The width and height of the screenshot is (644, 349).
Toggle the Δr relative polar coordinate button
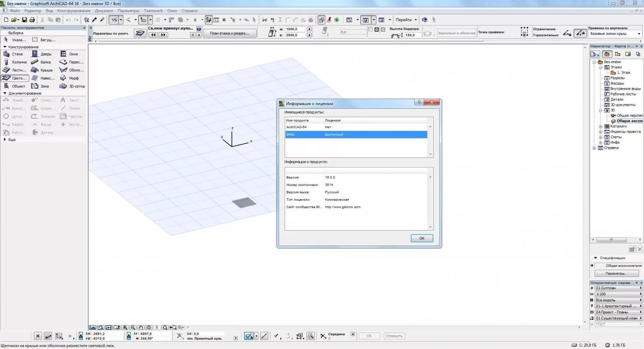(130, 336)
